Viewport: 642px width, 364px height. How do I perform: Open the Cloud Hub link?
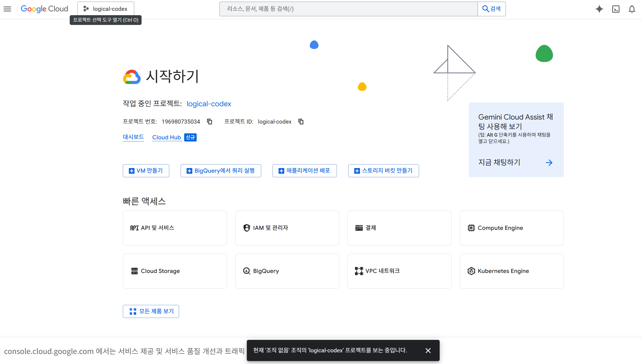click(x=166, y=137)
